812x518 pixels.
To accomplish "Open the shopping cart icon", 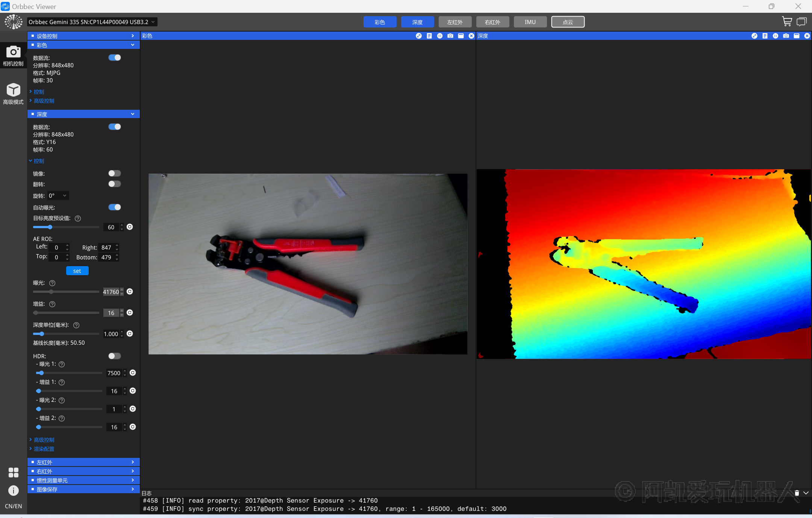I will 786,21.
